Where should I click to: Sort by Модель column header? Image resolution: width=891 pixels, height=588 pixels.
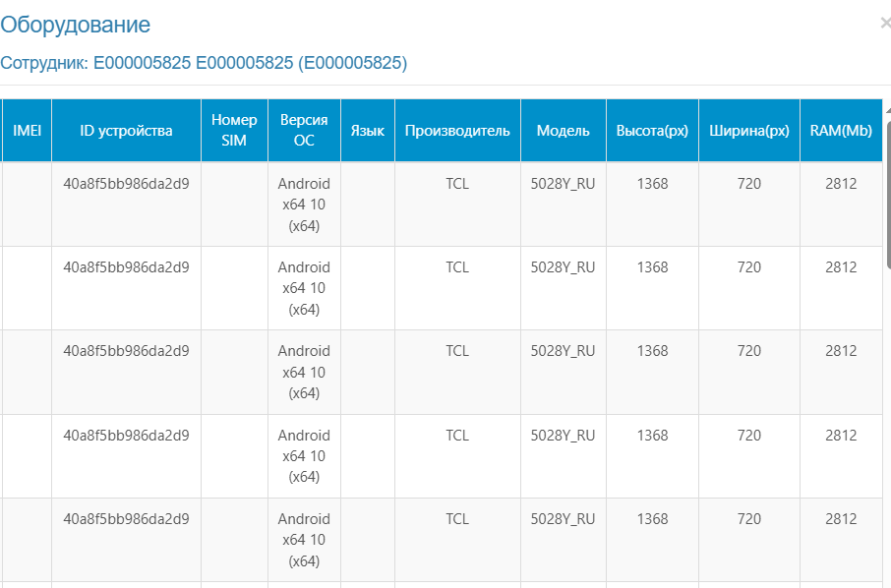click(564, 131)
